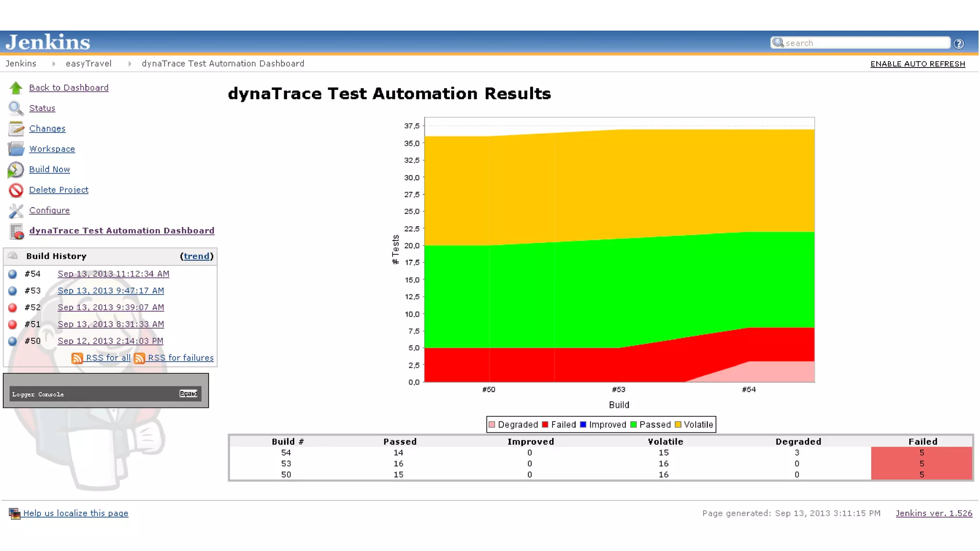Screen dimensions: 980x551
Task: Click the Status magnifier icon
Action: click(x=16, y=109)
